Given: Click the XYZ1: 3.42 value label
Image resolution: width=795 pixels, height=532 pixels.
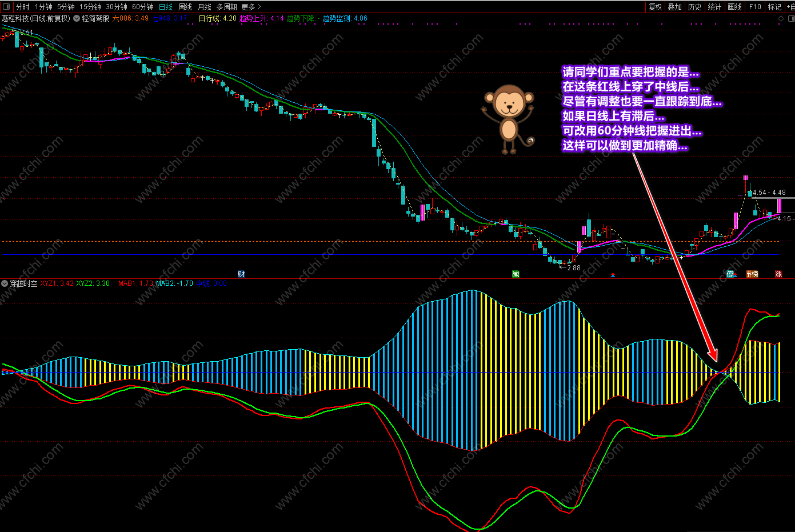Looking at the screenshot, I should (57, 283).
